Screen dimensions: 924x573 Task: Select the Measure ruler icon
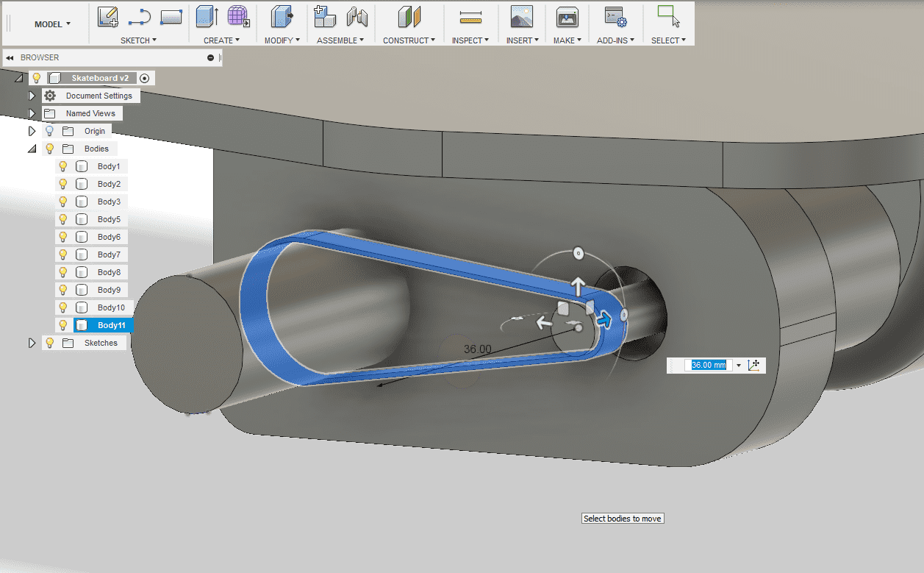click(470, 17)
